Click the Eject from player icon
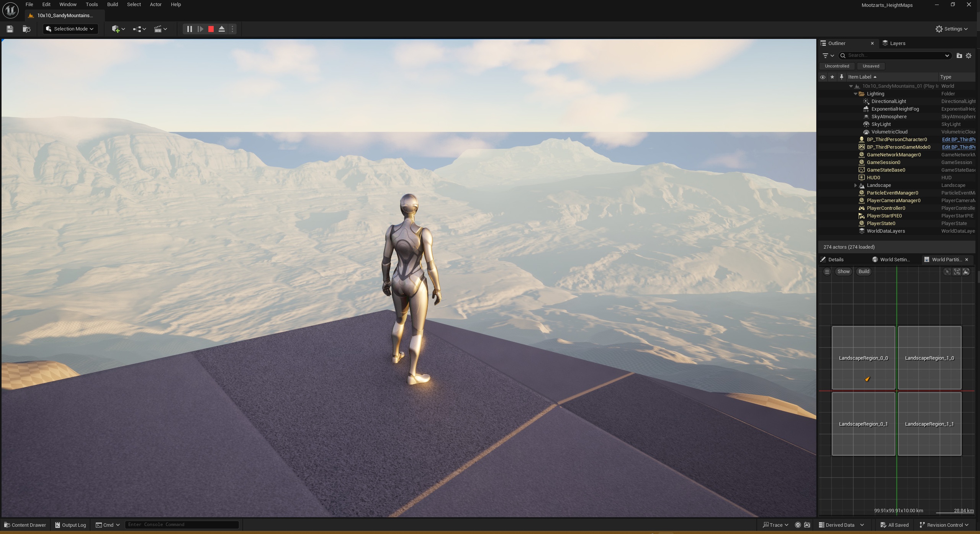This screenshot has height=534, width=980. click(222, 29)
